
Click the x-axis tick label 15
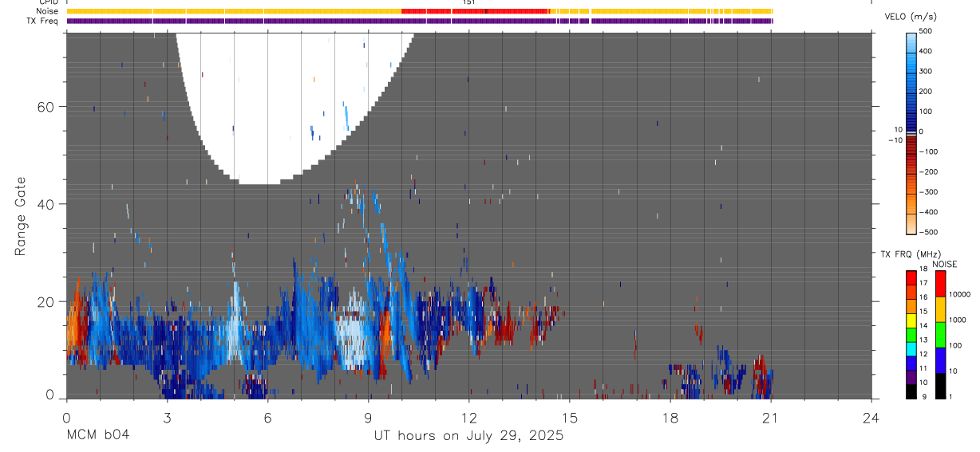click(569, 418)
